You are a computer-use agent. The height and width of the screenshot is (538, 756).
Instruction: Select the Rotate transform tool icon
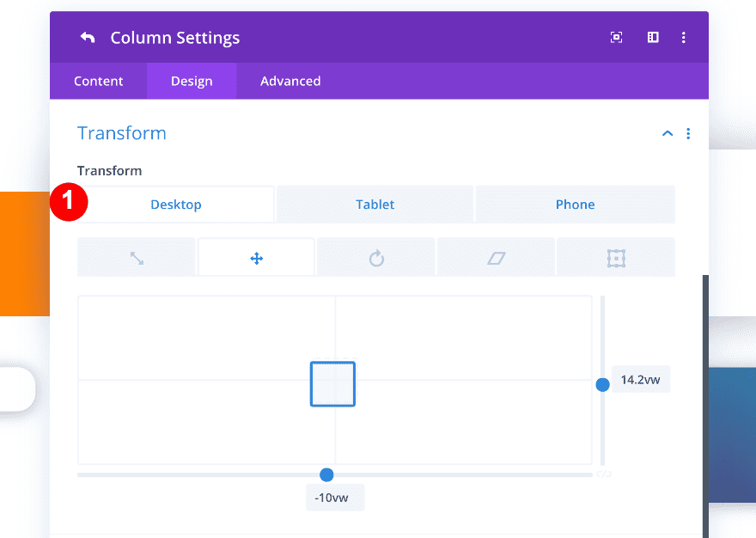[x=375, y=257]
